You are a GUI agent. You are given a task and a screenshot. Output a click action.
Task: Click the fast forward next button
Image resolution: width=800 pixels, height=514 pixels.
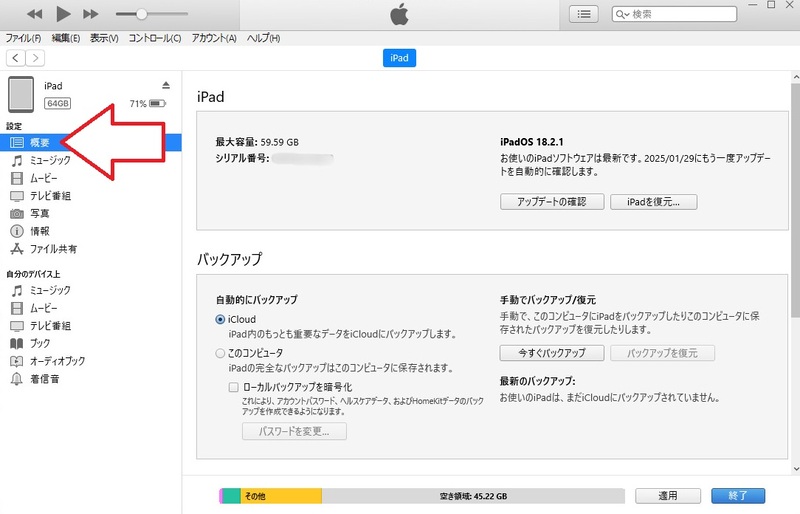(x=91, y=14)
